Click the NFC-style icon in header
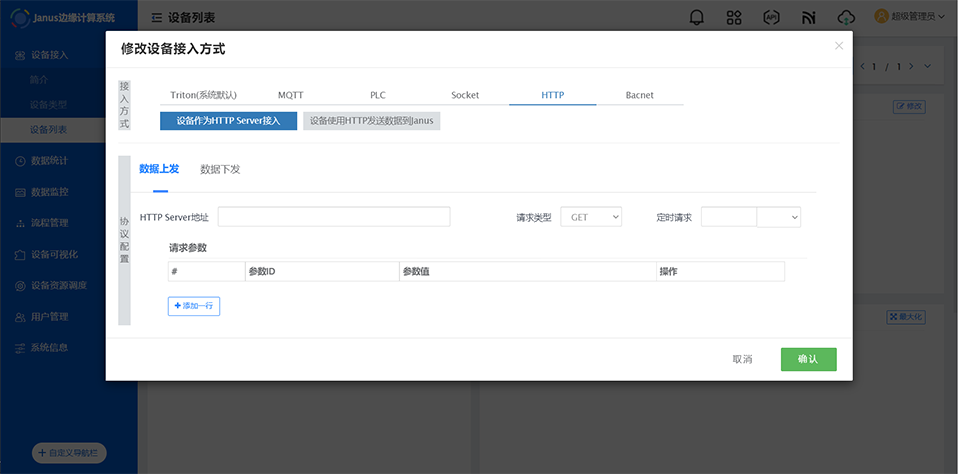The height and width of the screenshot is (474, 958). tap(809, 17)
